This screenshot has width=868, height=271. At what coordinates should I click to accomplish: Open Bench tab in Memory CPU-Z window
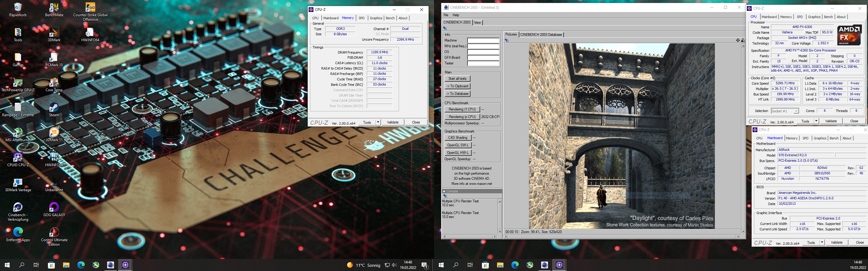pos(390,18)
